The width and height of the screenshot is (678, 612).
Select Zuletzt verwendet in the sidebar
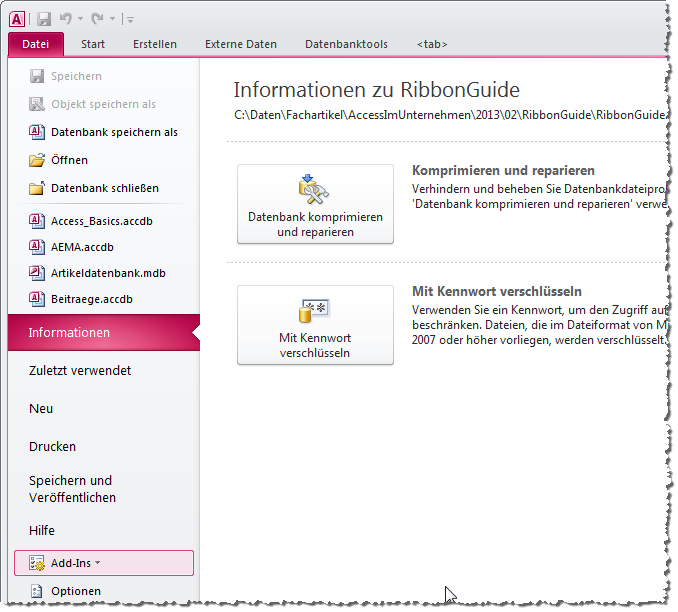80,371
